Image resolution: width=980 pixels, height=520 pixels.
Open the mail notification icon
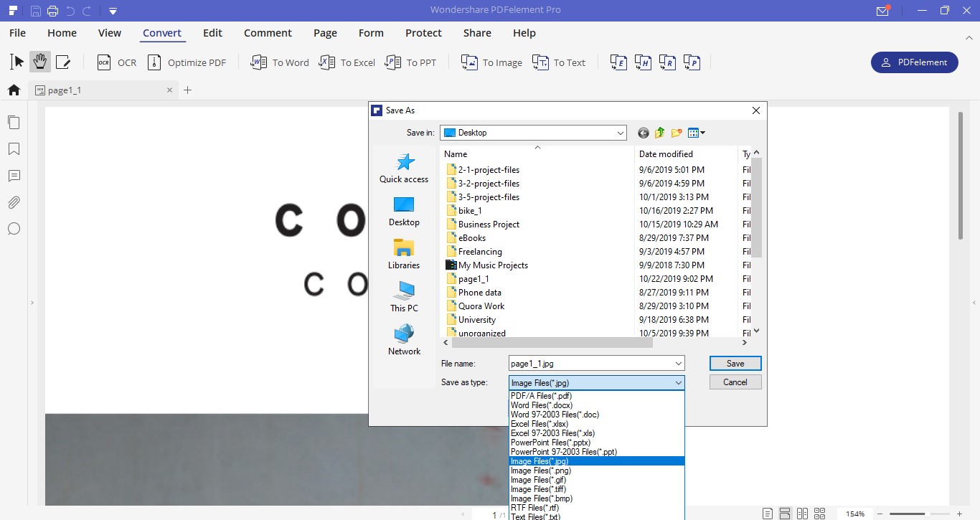click(x=882, y=11)
